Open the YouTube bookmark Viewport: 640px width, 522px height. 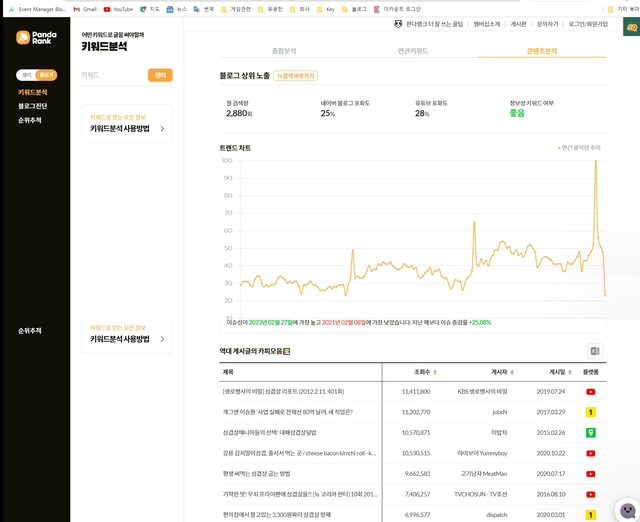(x=118, y=9)
